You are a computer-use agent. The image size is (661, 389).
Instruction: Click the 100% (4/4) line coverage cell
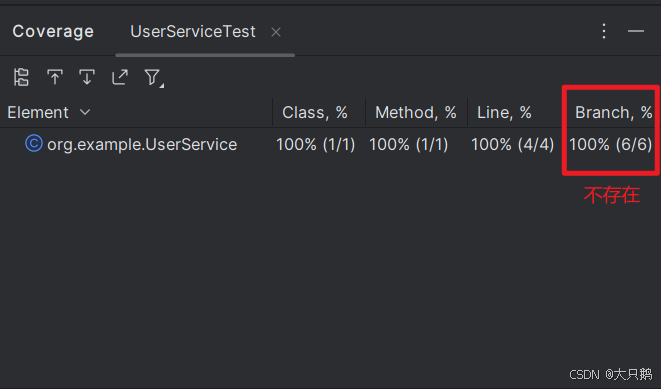[x=512, y=145]
